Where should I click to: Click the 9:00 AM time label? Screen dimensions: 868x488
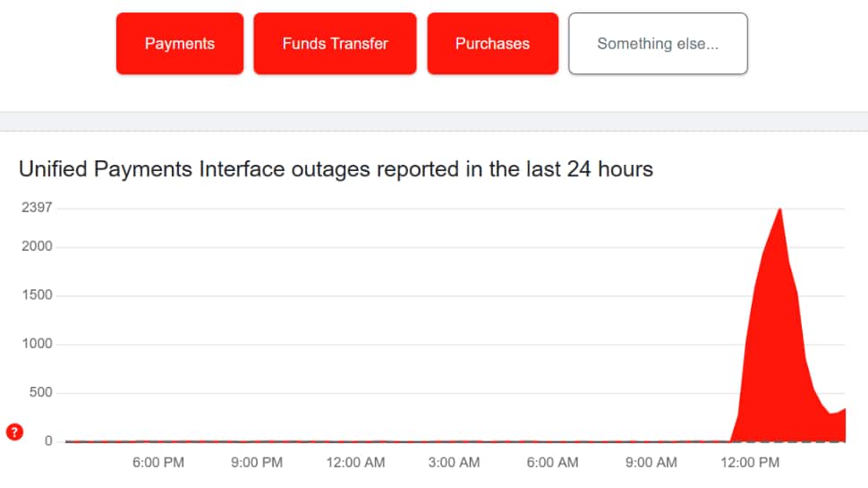(x=651, y=462)
